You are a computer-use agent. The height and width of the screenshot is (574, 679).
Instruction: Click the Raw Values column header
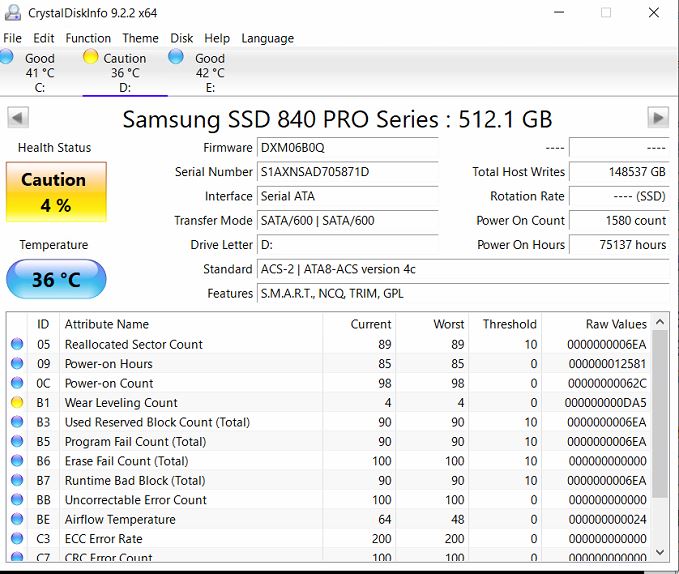tap(615, 324)
